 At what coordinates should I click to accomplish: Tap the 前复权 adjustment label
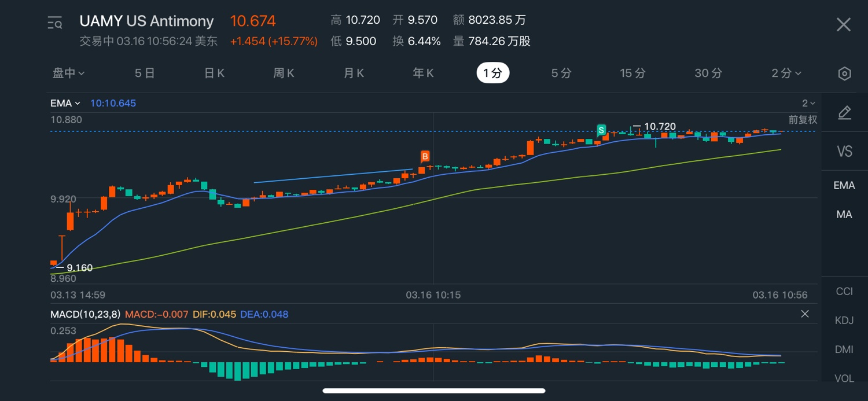coord(803,120)
